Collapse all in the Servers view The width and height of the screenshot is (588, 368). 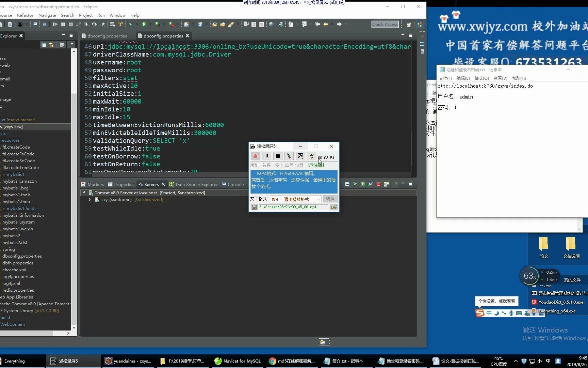coord(347,184)
